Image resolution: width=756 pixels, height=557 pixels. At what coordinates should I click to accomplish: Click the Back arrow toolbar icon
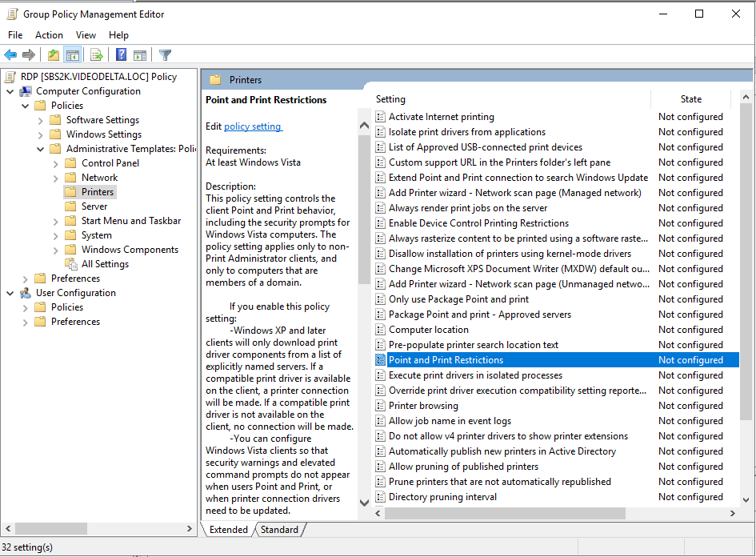10,55
